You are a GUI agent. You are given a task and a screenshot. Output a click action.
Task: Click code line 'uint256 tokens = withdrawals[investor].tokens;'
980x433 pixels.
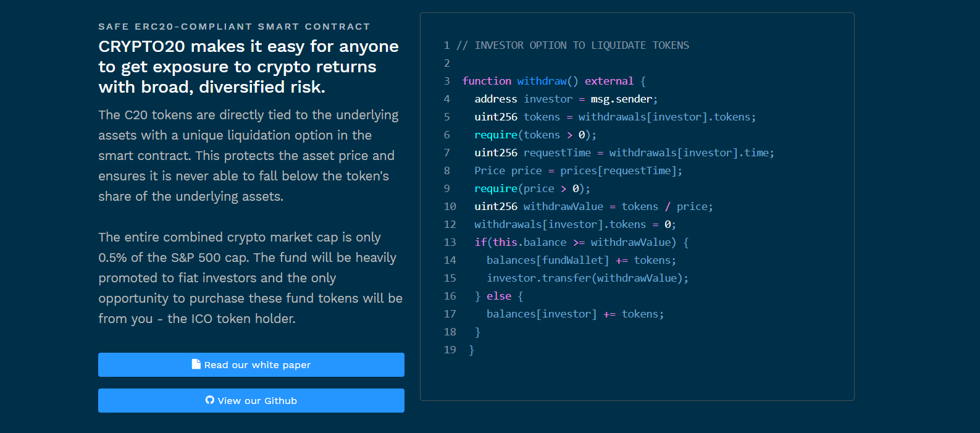pyautogui.click(x=615, y=117)
